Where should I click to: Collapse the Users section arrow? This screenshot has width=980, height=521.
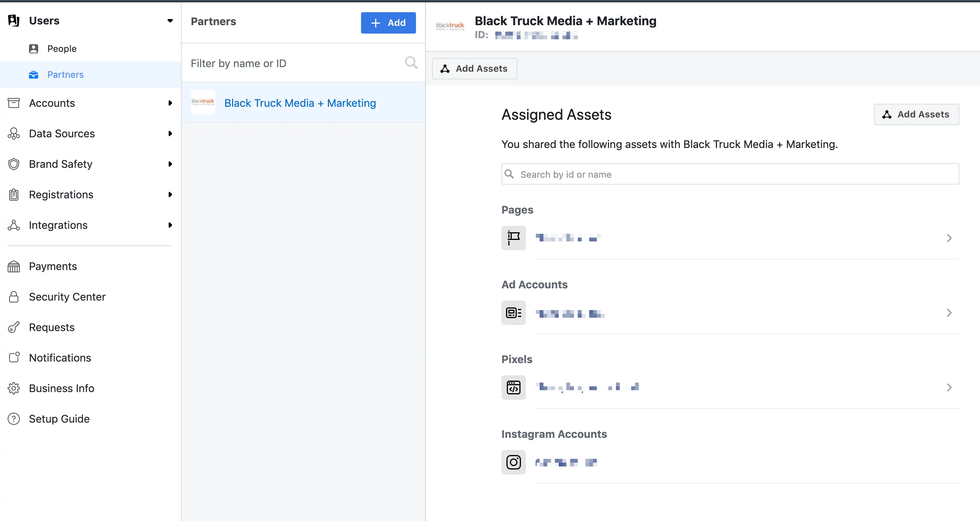click(170, 21)
